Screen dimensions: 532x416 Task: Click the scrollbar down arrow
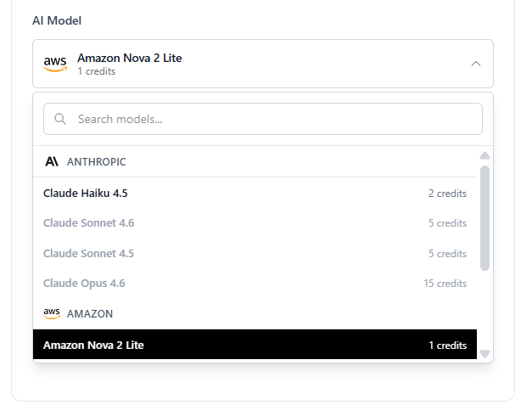click(484, 354)
